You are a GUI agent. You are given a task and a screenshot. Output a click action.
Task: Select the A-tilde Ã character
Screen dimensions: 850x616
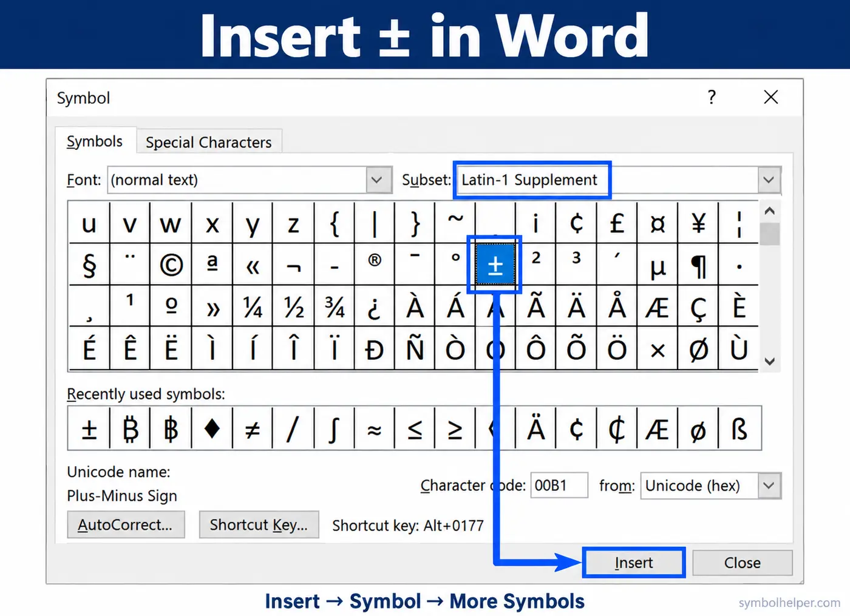click(x=535, y=307)
